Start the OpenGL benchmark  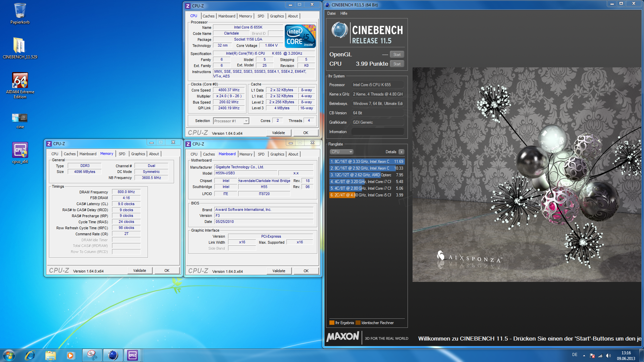[397, 55]
